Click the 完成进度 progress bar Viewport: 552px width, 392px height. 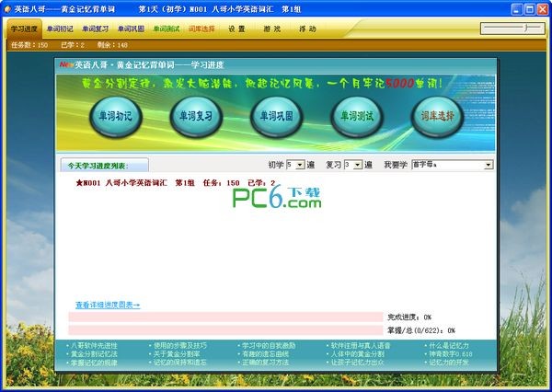225,317
